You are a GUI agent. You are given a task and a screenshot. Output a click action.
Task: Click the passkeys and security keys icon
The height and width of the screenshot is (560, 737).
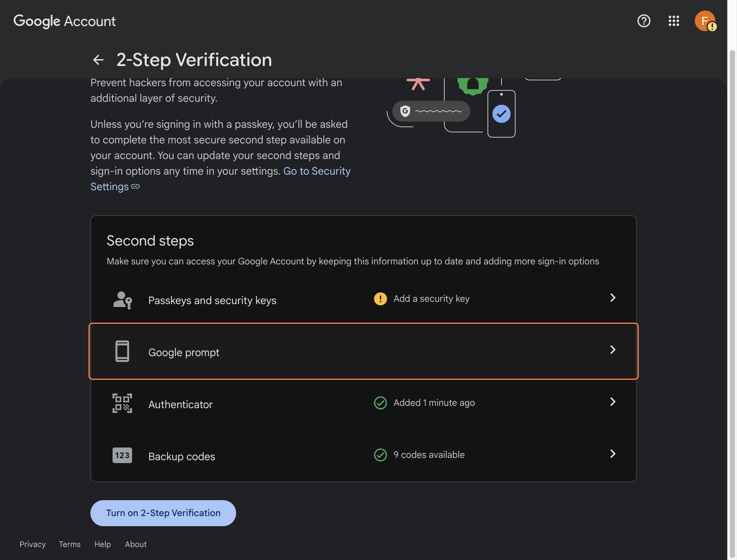pos(122,300)
